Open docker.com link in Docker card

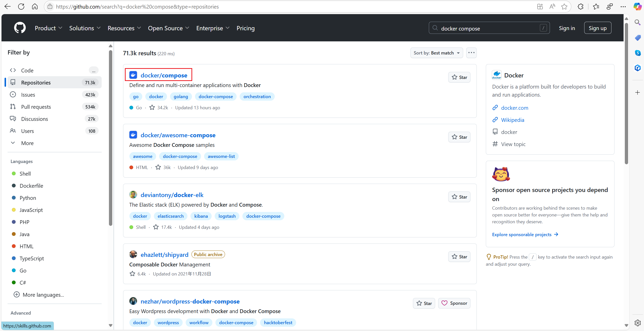[515, 108]
